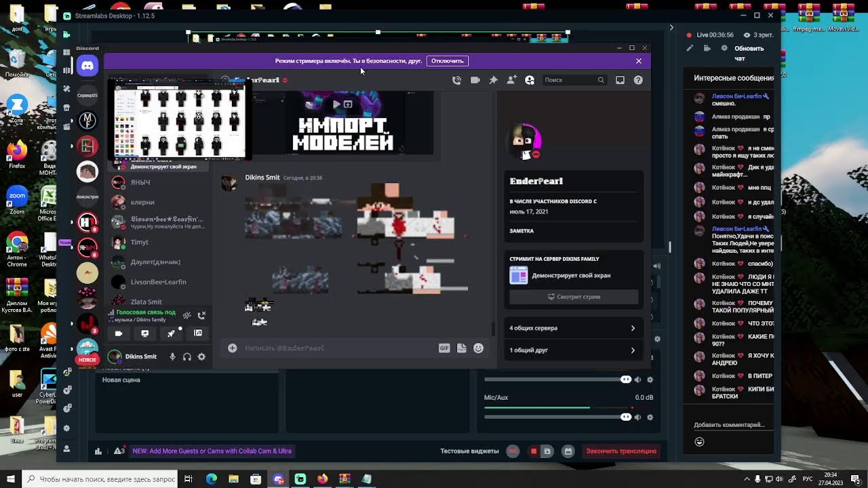Focus Discord search field "Поиск"
The width and height of the screenshot is (868, 488).
574,80
